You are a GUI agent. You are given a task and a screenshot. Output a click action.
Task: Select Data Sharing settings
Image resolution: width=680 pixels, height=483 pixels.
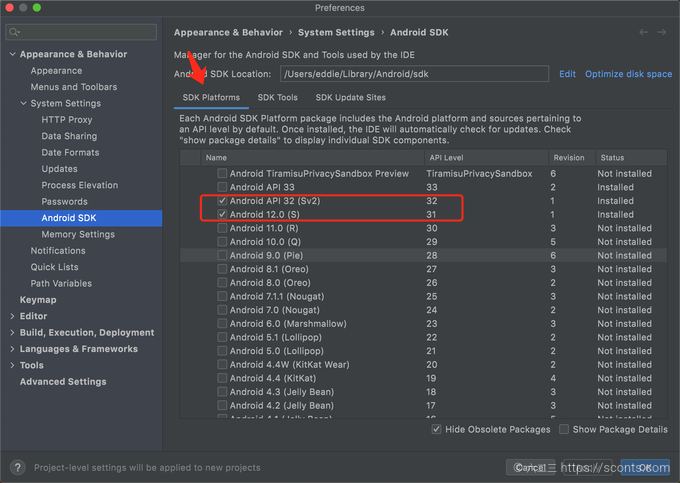click(x=69, y=136)
